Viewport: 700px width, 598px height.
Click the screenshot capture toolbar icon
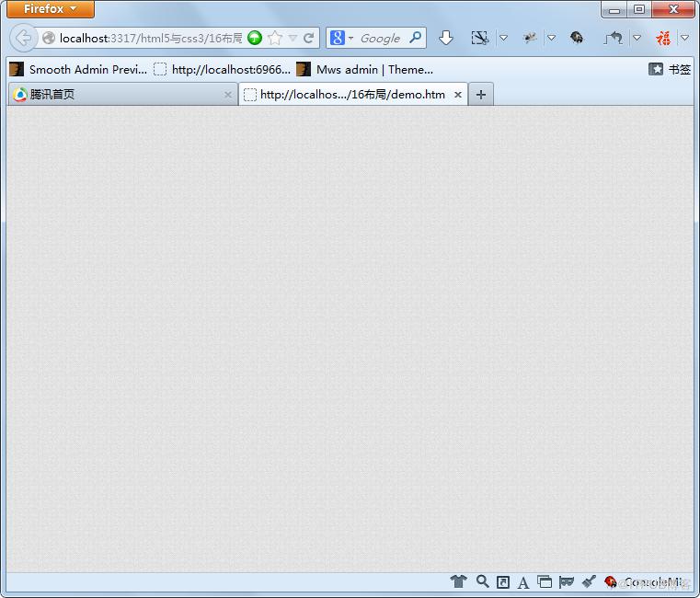480,38
